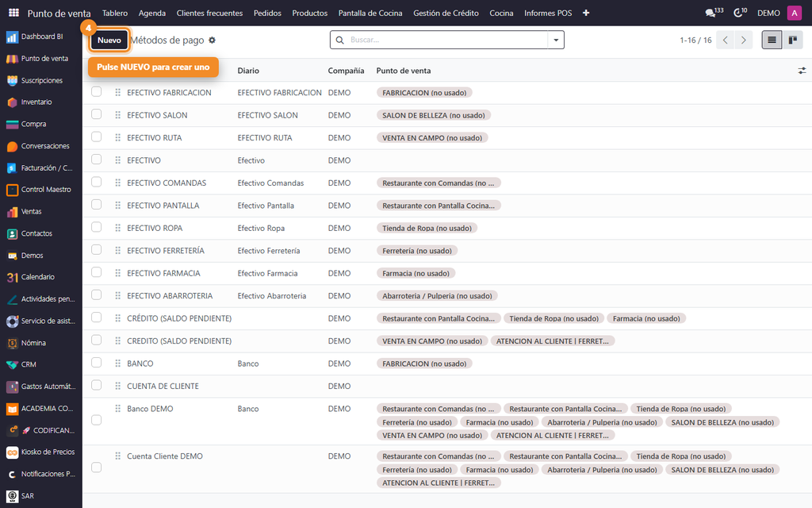Open Control Maestro in sidebar
The height and width of the screenshot is (508, 812).
41,190
